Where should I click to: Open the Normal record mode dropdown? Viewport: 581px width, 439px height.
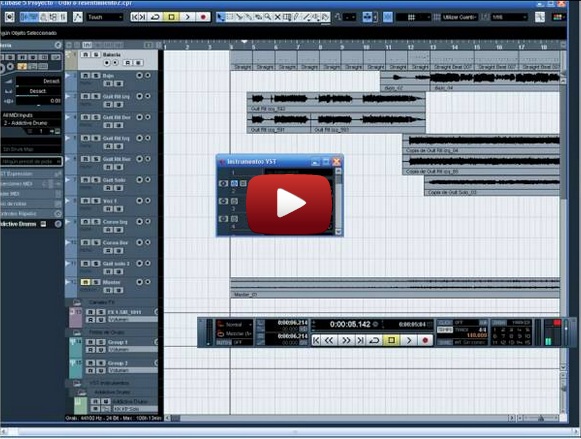[235, 325]
